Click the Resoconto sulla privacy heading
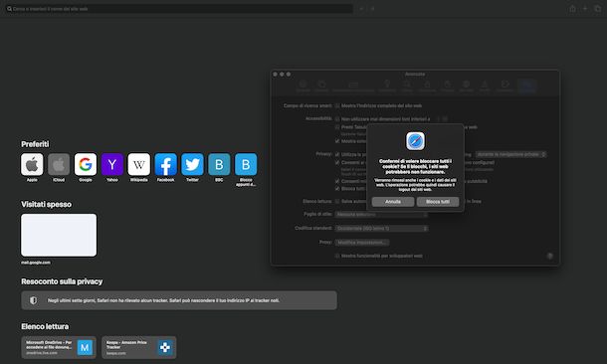The width and height of the screenshot is (607, 364). click(62, 281)
